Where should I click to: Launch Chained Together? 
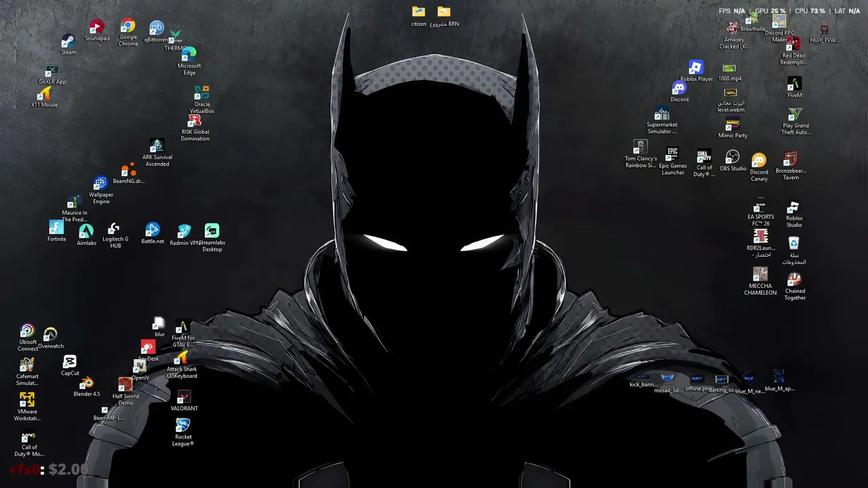click(795, 287)
